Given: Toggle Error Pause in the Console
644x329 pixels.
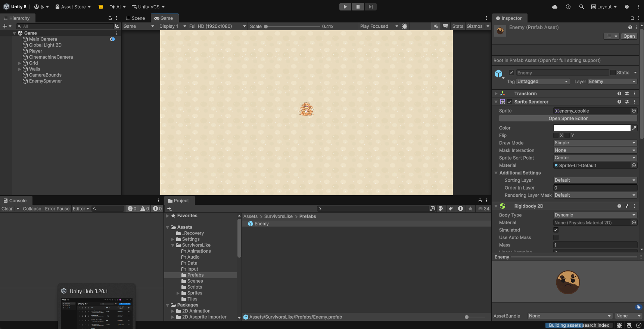Looking at the screenshot, I should (57, 209).
